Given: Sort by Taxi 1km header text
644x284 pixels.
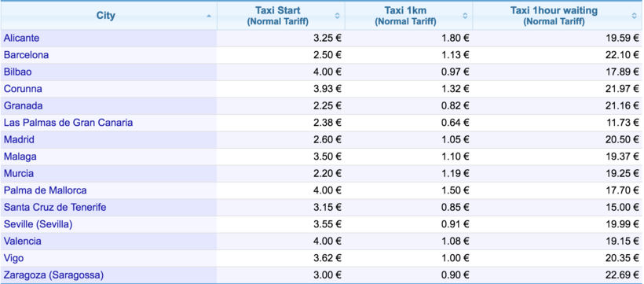Looking at the screenshot, I should 405,16.
